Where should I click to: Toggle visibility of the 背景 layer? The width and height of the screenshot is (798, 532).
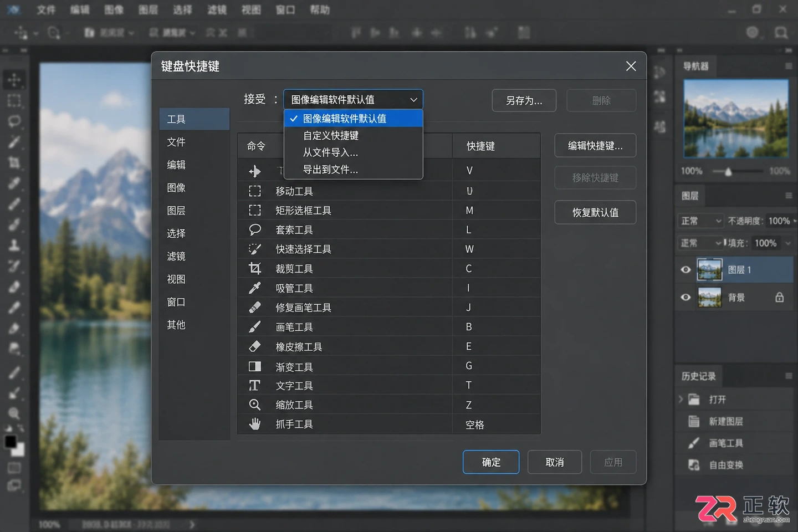pos(686,298)
